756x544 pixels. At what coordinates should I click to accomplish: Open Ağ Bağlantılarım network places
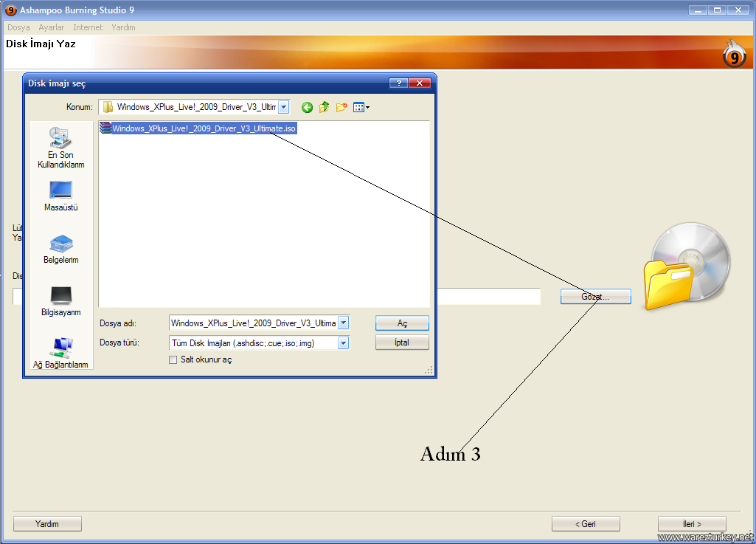(60, 354)
